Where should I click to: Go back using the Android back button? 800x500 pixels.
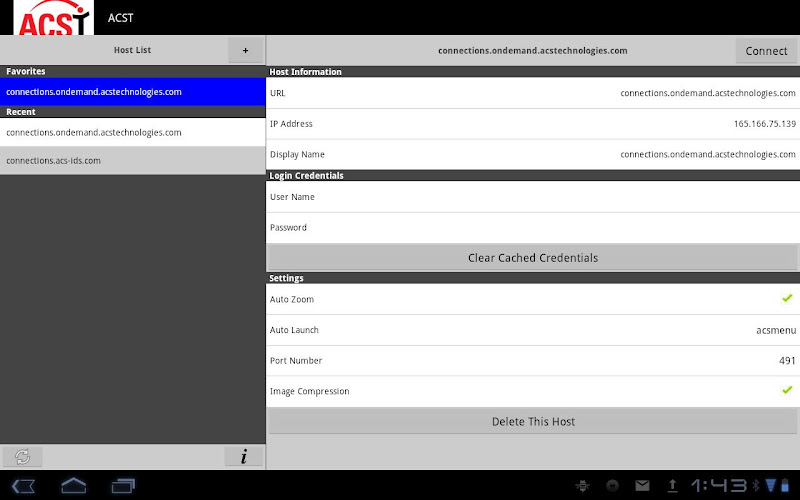pos(23,485)
